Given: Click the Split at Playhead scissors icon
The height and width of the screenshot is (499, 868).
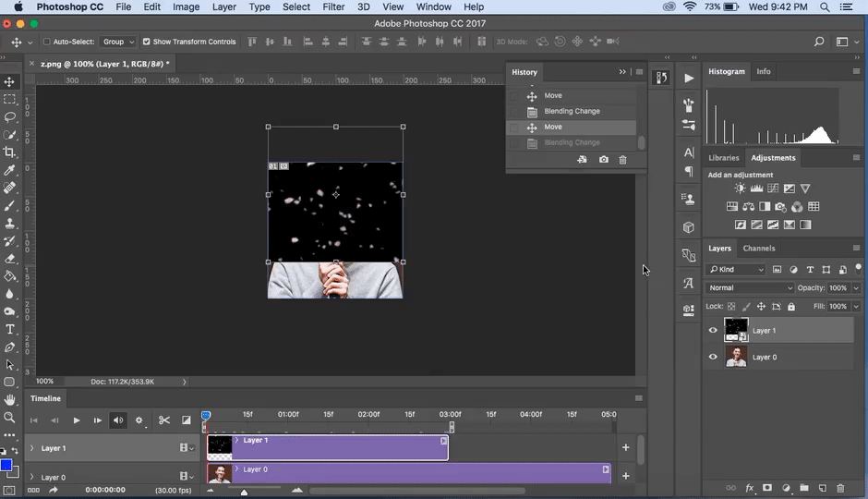Looking at the screenshot, I should tap(164, 420).
